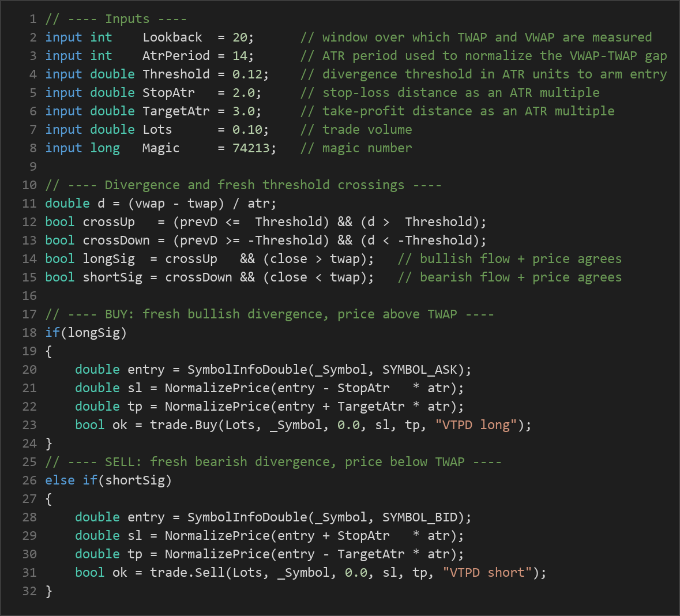Click SYMBOL_BID on line 28
680x616 pixels.
pos(419,517)
